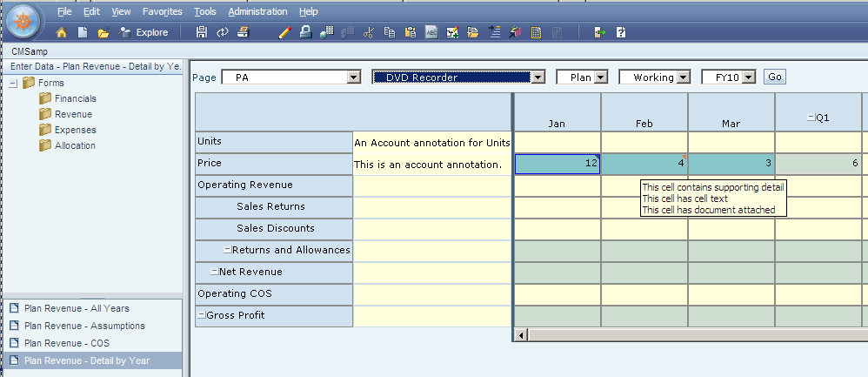Click the Operating Revenue row header
This screenshot has width=868, height=377.
(x=274, y=185)
